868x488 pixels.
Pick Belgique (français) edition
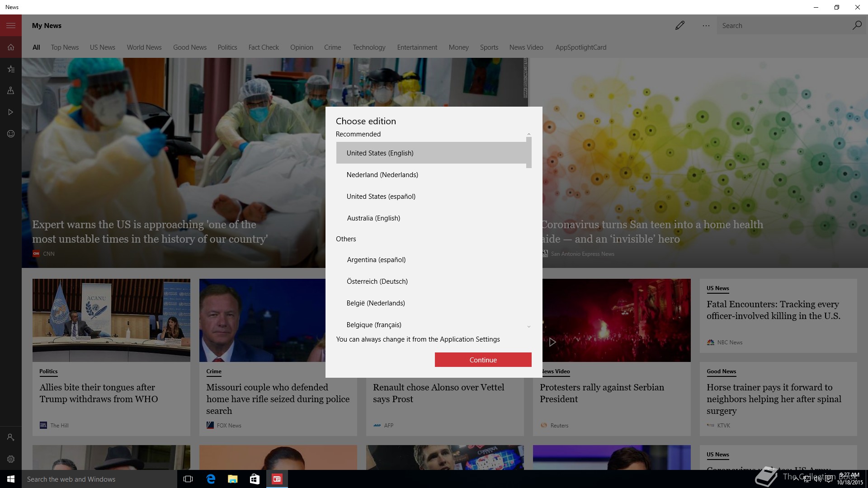431,325
